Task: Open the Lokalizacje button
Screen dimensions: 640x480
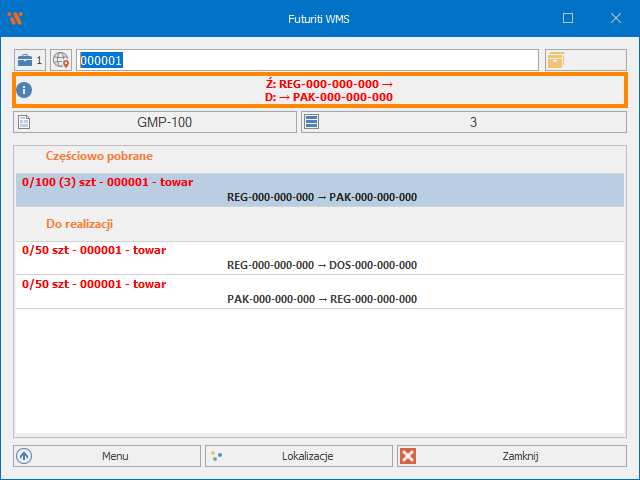Action: click(x=299, y=456)
